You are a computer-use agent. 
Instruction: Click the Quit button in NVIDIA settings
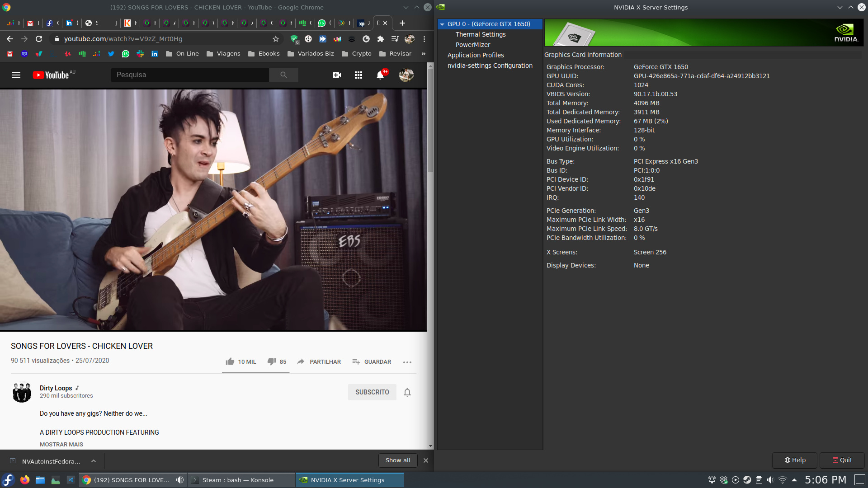click(x=842, y=460)
